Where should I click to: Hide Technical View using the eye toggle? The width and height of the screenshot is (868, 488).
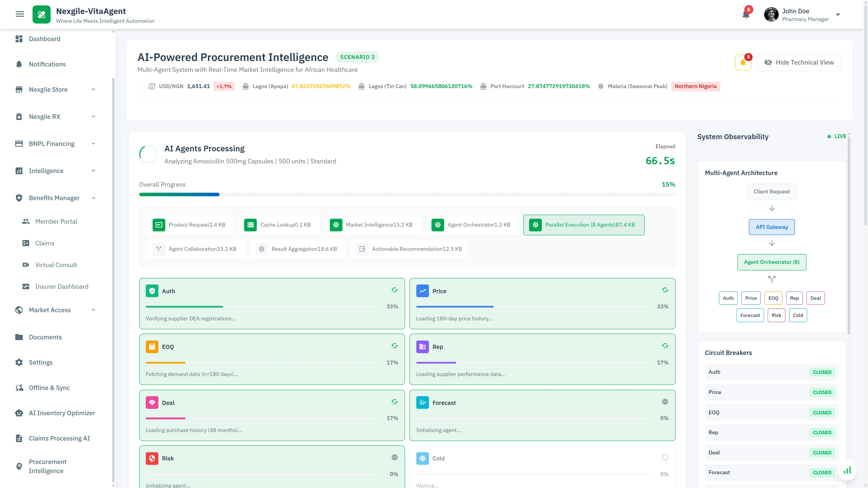click(799, 62)
